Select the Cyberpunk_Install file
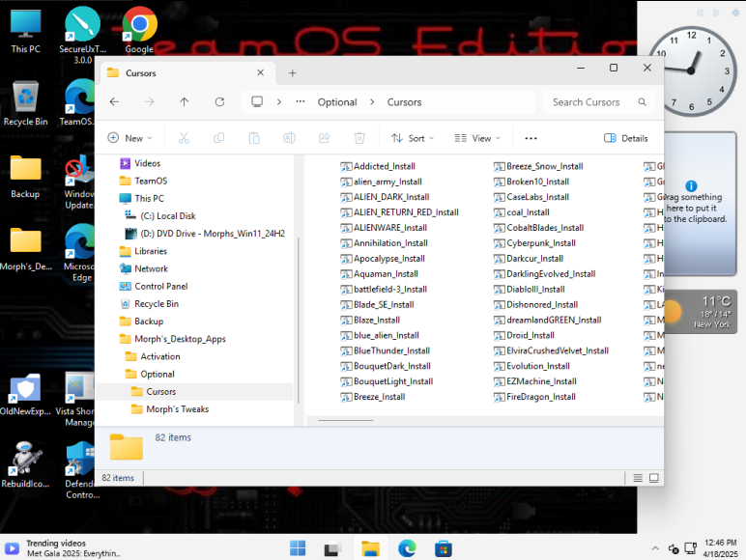 click(541, 243)
